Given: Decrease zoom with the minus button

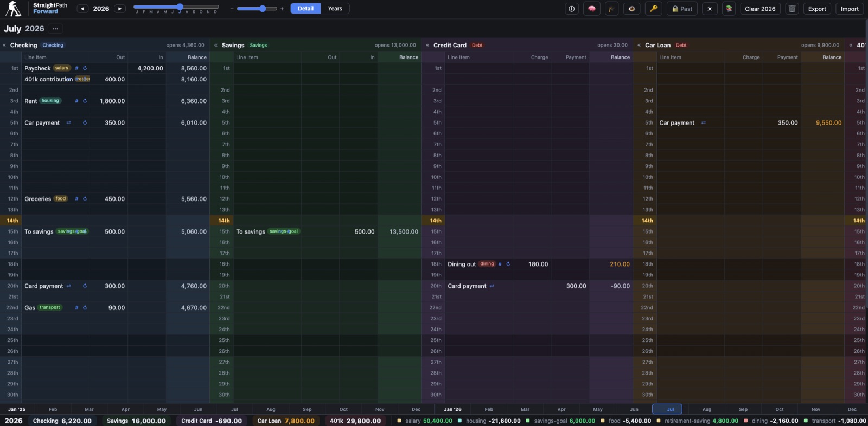Looking at the screenshot, I should (232, 9).
